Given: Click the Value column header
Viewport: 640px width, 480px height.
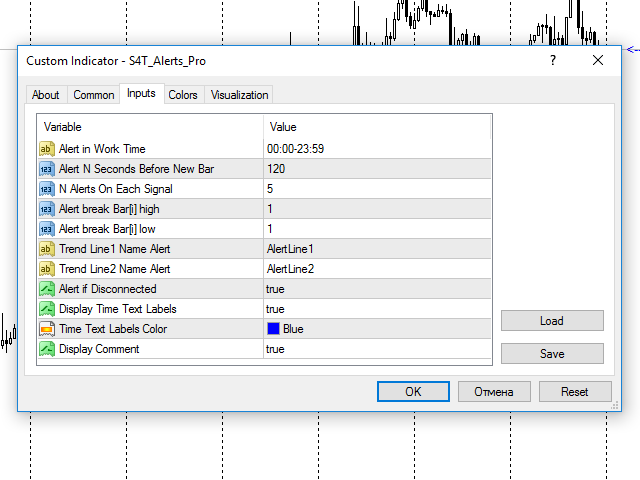Looking at the screenshot, I should point(377,127).
